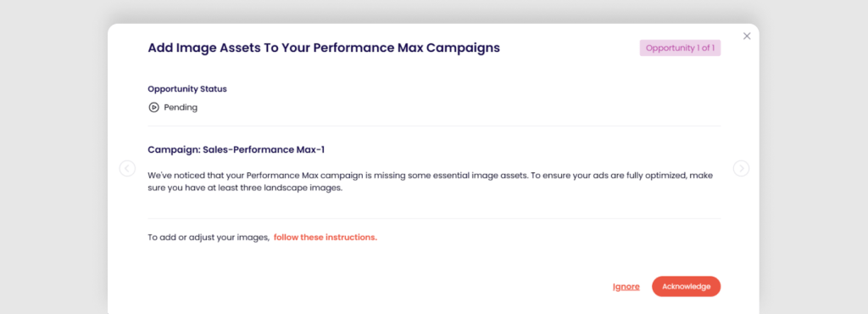The height and width of the screenshot is (314, 868).
Task: Select the Campaign: Sales-Performance Max-1 heading
Action: click(x=240, y=149)
